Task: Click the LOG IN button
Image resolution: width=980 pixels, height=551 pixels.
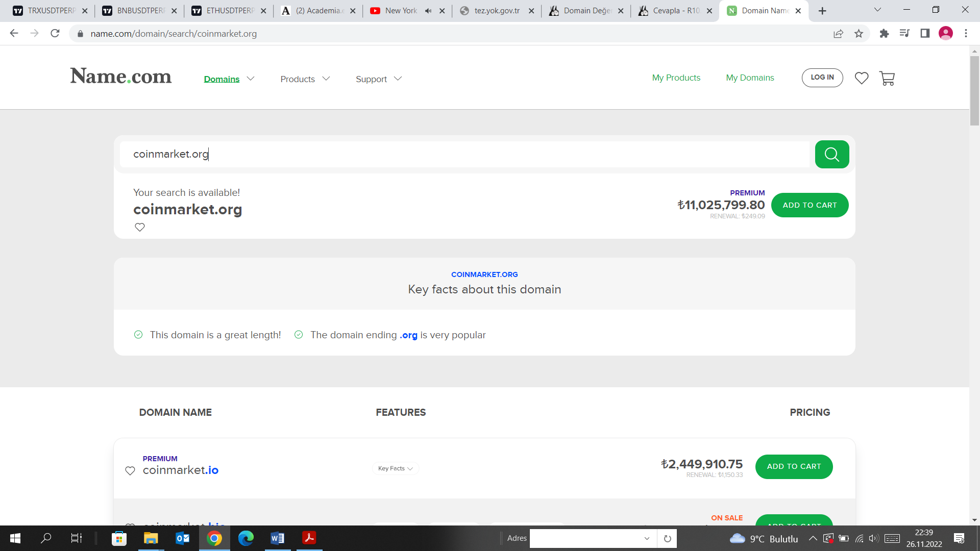Action: pos(822,78)
